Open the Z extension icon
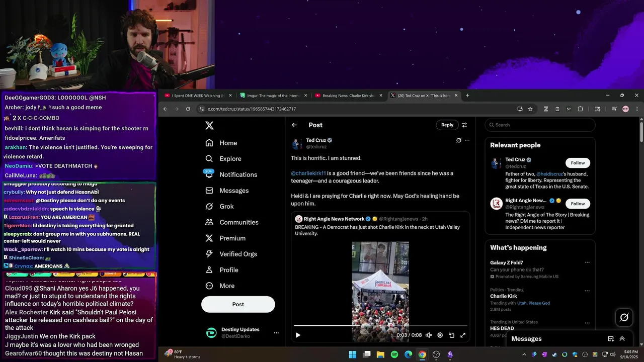 coord(546,109)
